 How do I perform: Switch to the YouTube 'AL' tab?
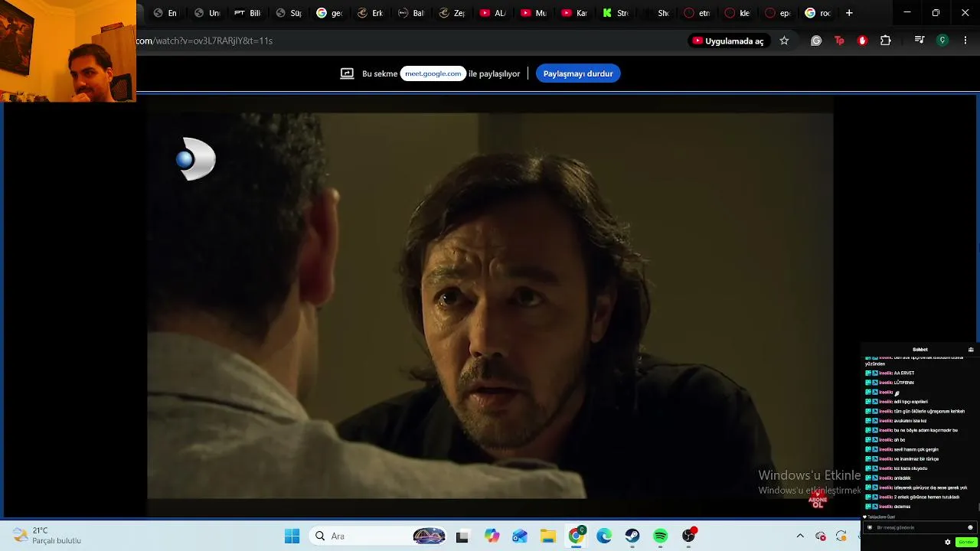coord(493,13)
